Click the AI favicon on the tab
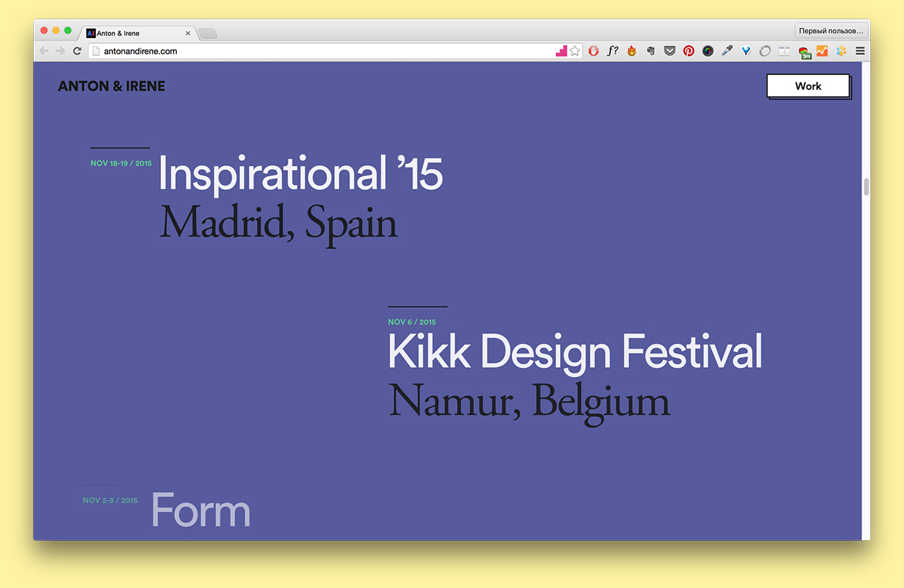Screen dimensions: 904x588 coord(90,33)
